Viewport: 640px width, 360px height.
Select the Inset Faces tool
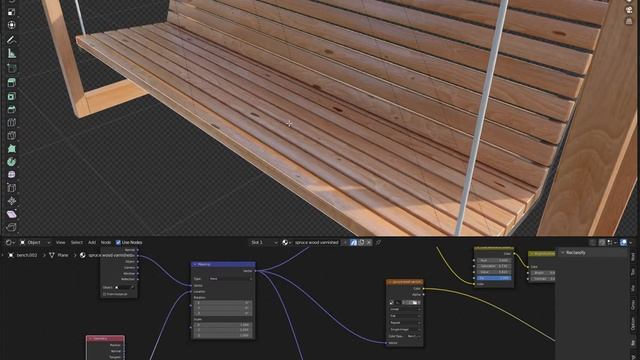coord(11,96)
